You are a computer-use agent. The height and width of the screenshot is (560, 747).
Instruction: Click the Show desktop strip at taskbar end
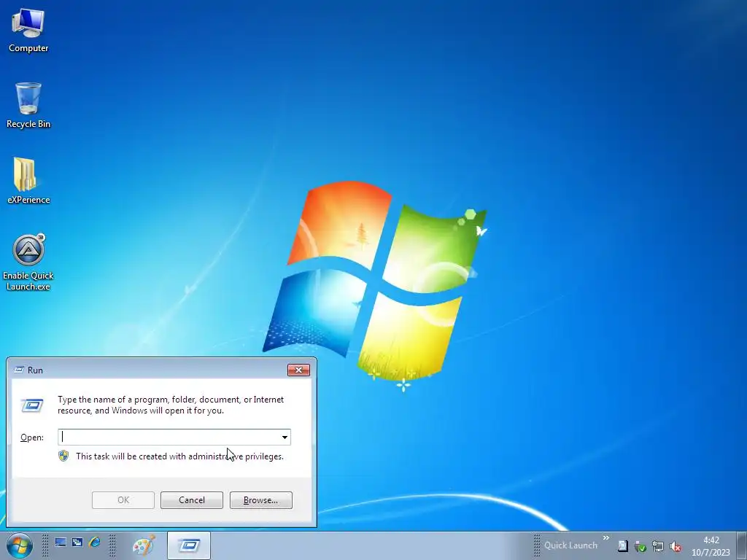coord(742,545)
